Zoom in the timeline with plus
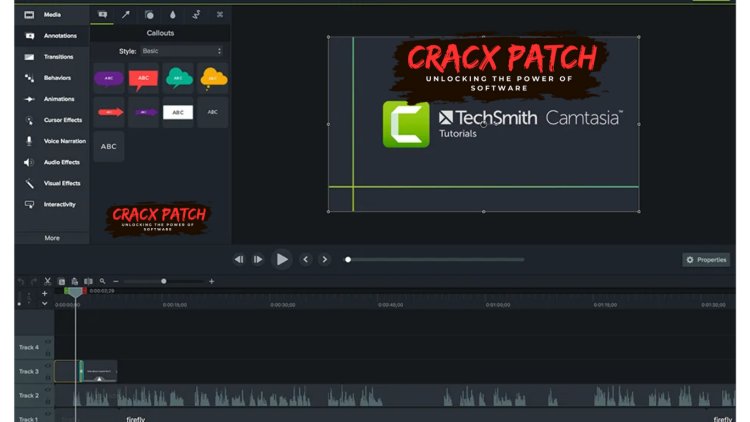Screen dimensions: 750x422 (211, 281)
